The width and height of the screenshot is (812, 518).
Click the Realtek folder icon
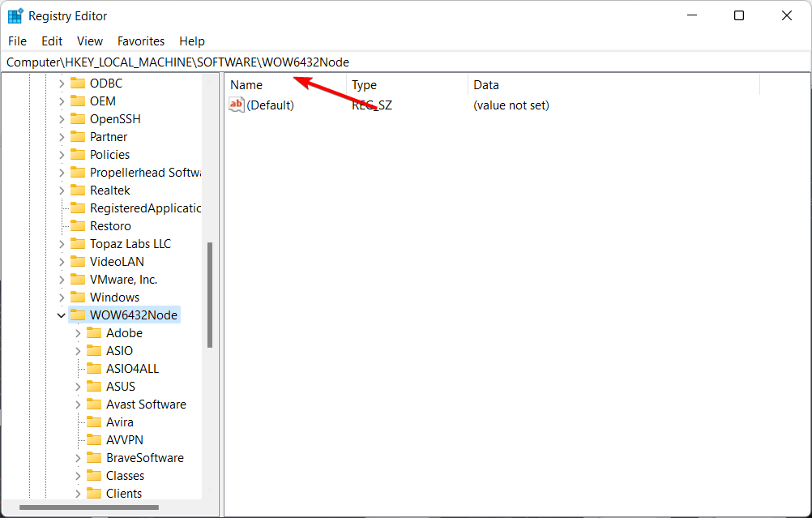[x=78, y=191]
